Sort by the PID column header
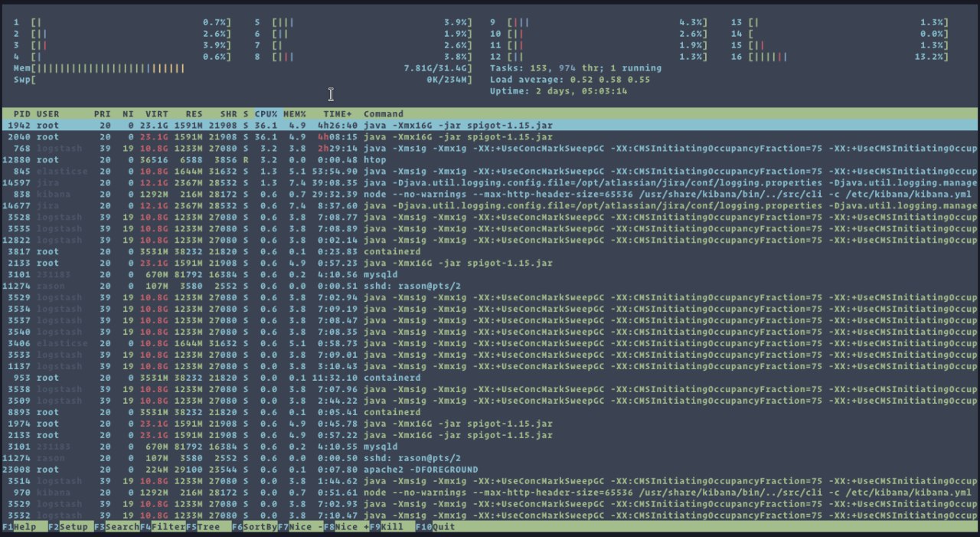Viewport: 980px width, 537px height. pyautogui.click(x=22, y=113)
